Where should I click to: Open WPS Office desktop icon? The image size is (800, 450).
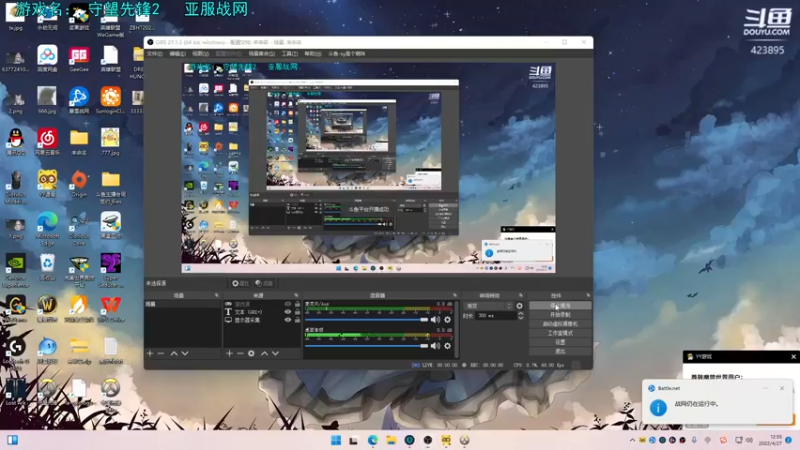110,309
